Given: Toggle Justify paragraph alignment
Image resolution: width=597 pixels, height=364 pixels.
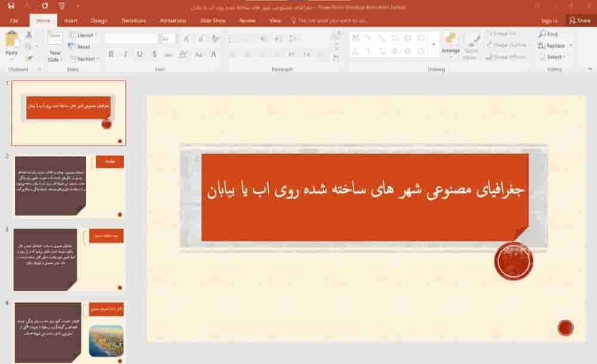Looking at the screenshot, I should pyautogui.click(x=277, y=55).
